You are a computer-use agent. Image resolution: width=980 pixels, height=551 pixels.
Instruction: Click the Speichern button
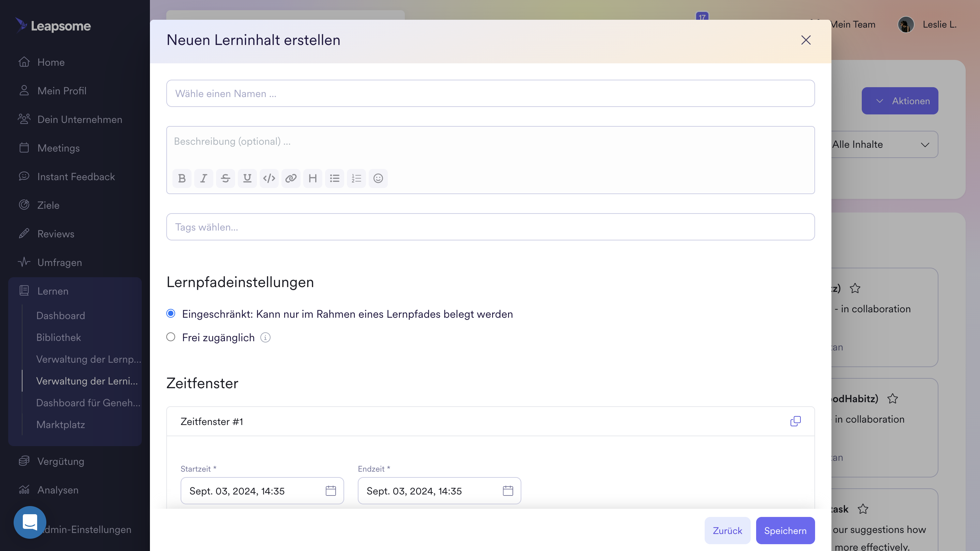click(x=785, y=531)
